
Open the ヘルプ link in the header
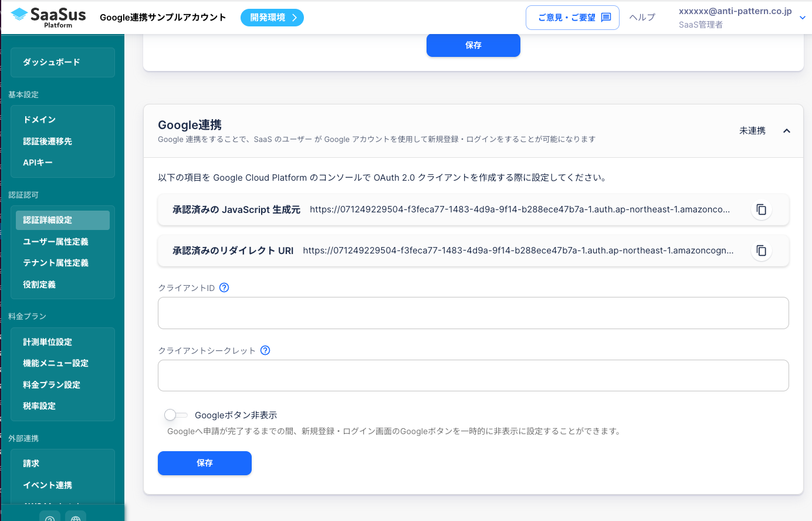pos(642,18)
